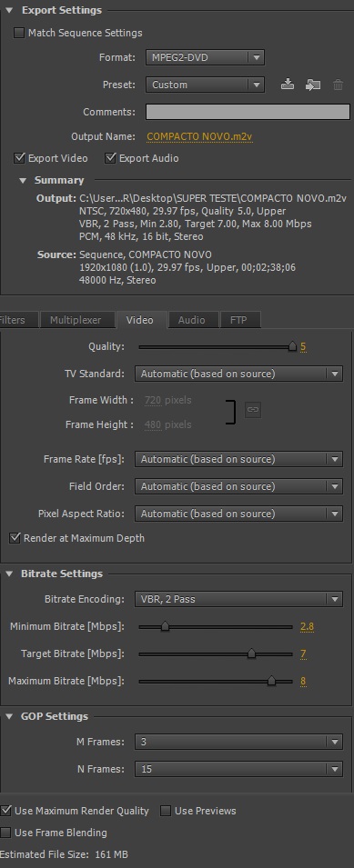Click the Estimated File Size 161 MB text

tap(64, 854)
